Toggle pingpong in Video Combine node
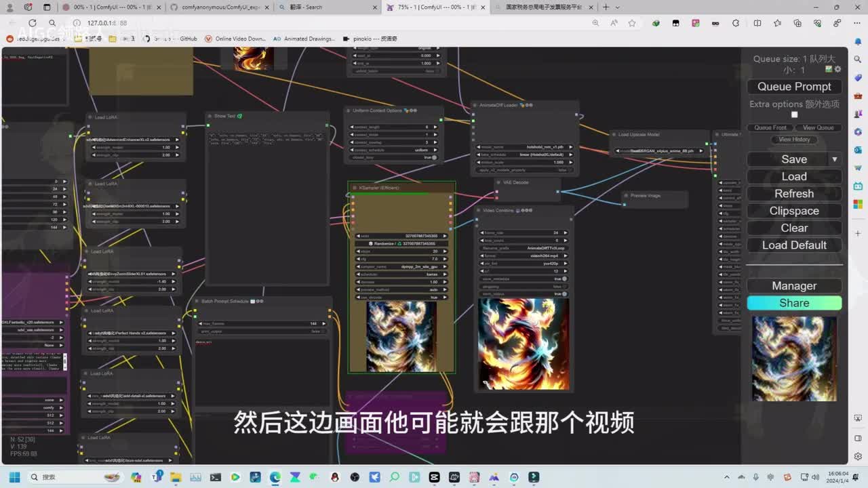Screen dimensions: 868x488 [x=564, y=286]
